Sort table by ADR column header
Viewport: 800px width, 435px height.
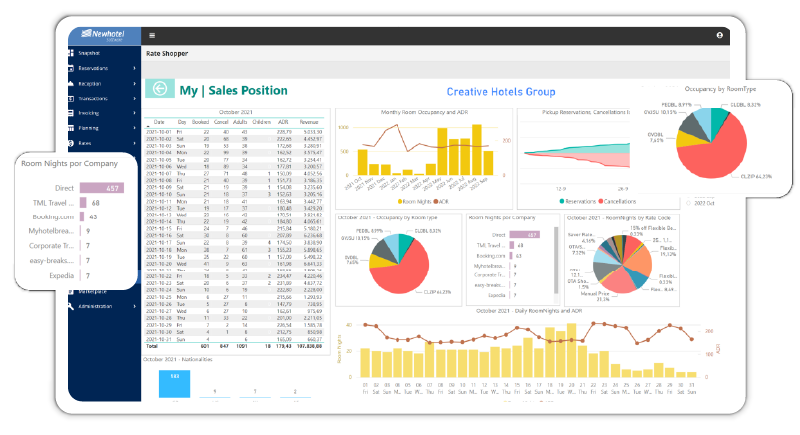click(x=283, y=122)
